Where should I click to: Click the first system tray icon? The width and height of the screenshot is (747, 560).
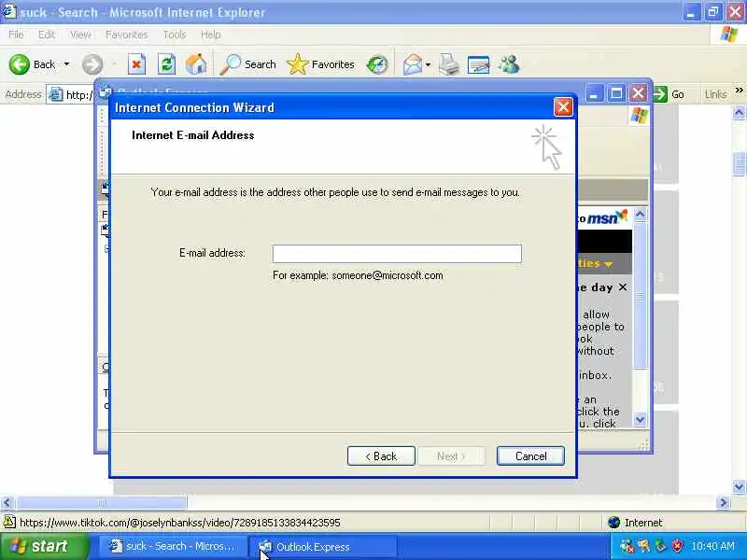[x=627, y=546]
